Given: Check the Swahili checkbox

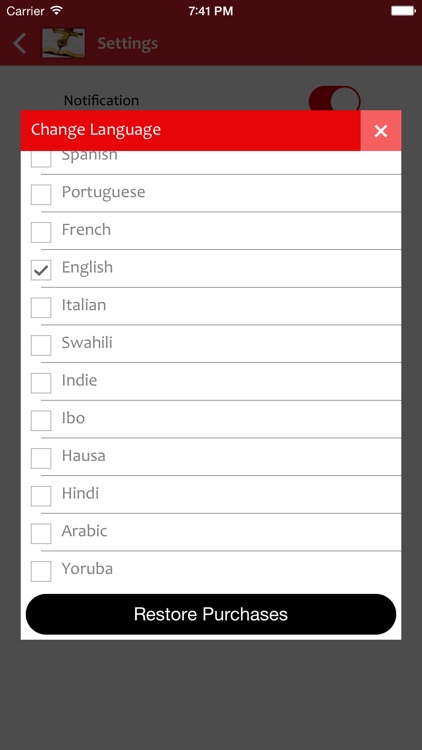Looking at the screenshot, I should click(x=41, y=345).
